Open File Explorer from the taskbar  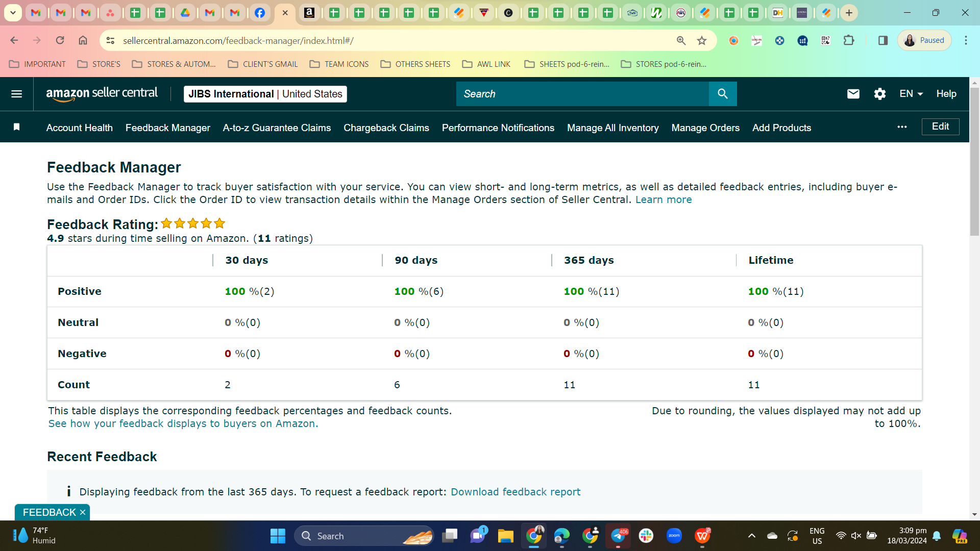(505, 536)
